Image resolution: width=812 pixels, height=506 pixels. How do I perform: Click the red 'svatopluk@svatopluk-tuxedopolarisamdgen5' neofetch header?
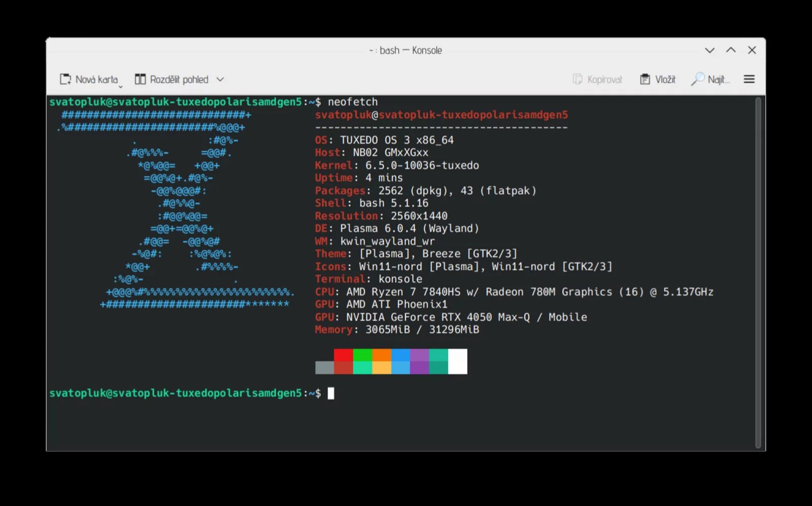pos(442,115)
